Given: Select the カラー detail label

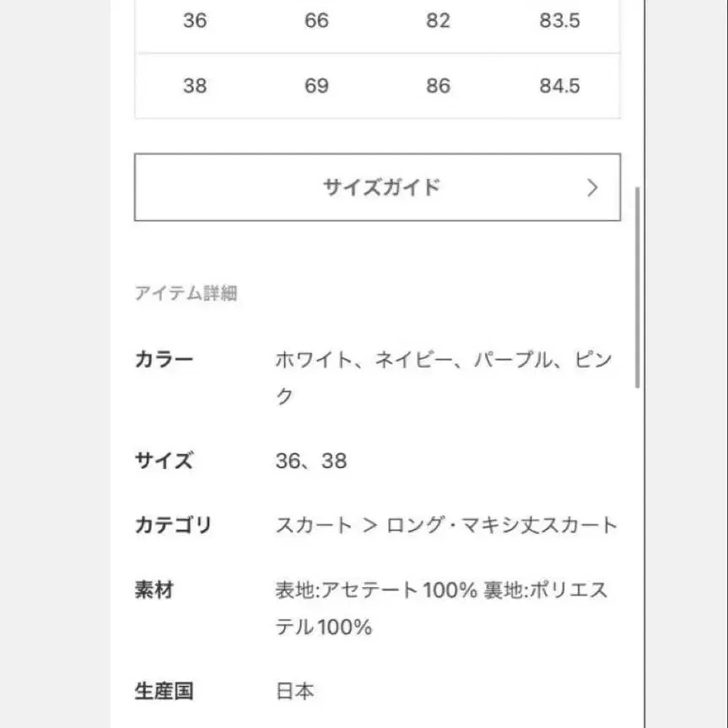Looking at the screenshot, I should pyautogui.click(x=164, y=359).
